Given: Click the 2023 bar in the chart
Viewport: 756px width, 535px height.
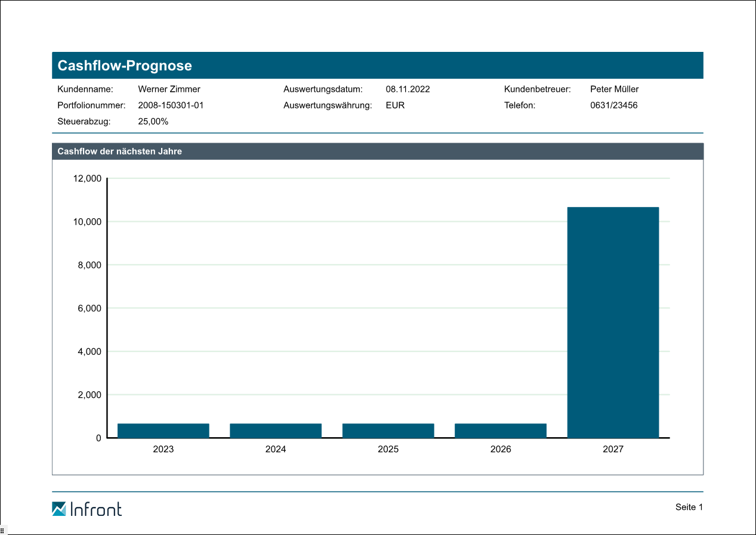Looking at the screenshot, I should tap(163, 431).
